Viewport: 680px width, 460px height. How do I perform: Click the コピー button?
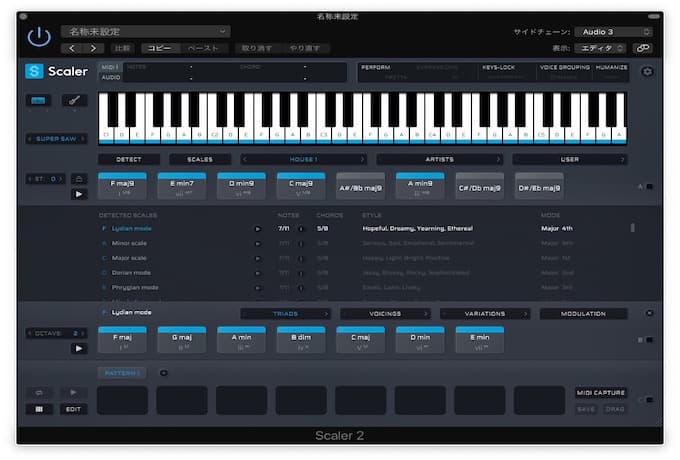pos(159,48)
